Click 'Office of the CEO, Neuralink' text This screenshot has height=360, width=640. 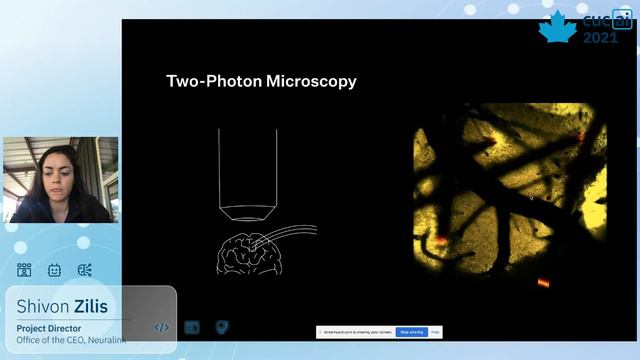point(71,340)
